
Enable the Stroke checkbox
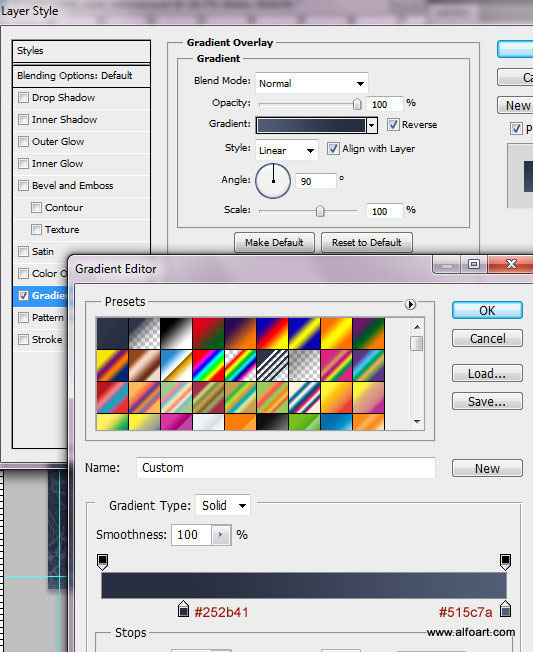(x=23, y=339)
